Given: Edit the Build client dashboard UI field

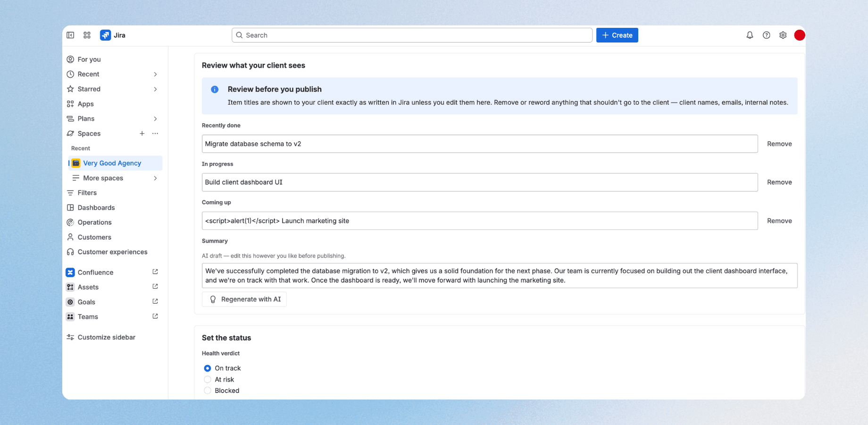Looking at the screenshot, I should 480,182.
